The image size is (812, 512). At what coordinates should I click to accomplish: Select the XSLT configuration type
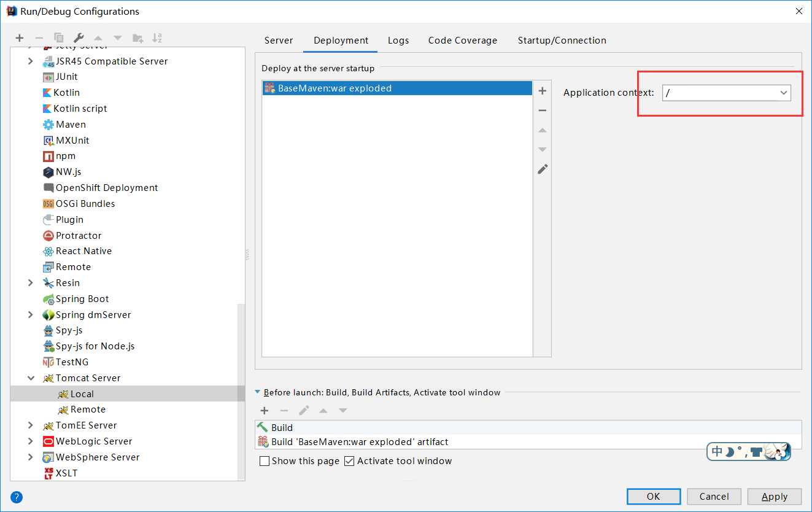click(x=60, y=473)
